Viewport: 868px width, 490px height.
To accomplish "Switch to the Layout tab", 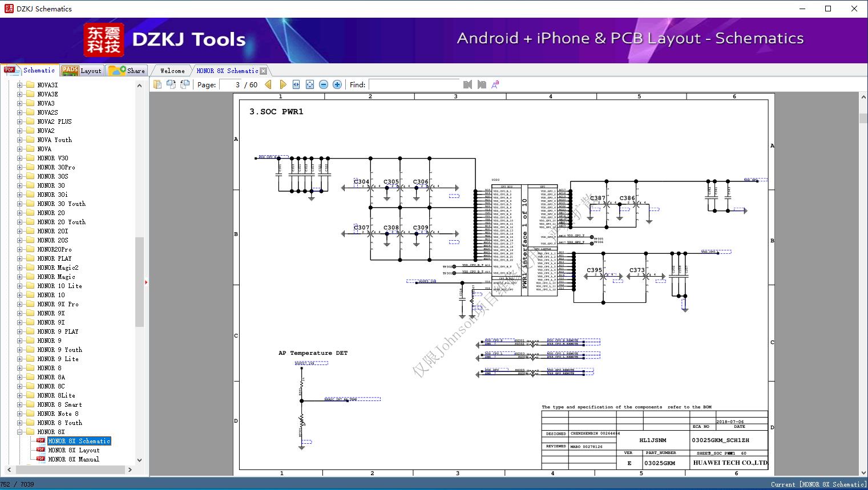I will pos(82,71).
